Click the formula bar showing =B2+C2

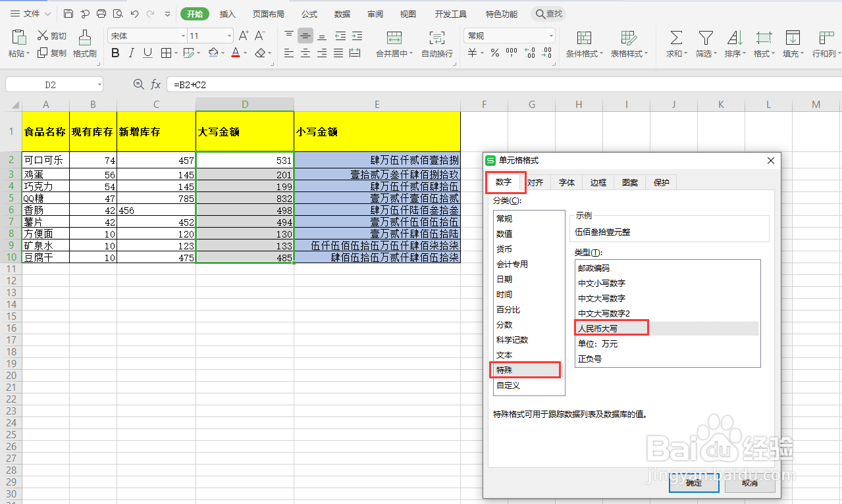pyautogui.click(x=503, y=84)
